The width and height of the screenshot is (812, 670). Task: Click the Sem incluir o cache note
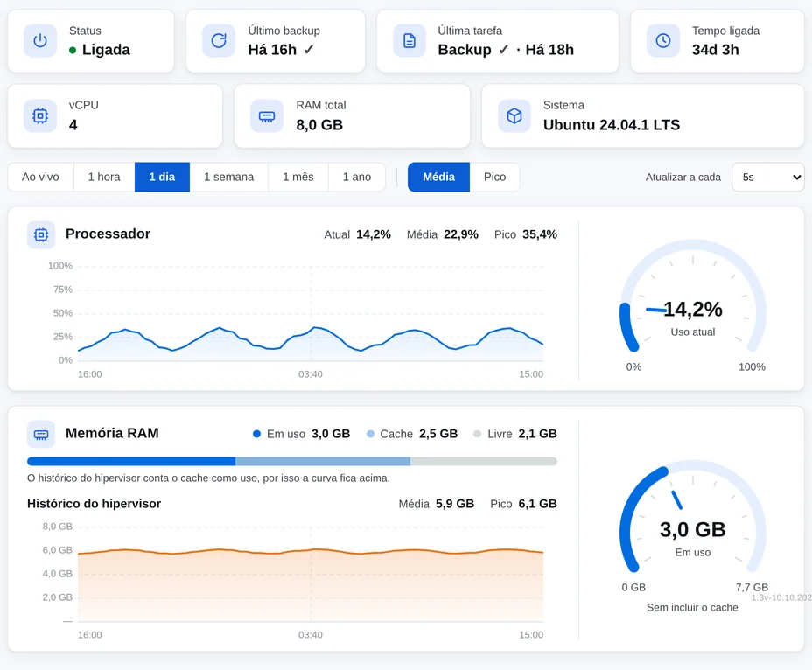click(x=692, y=607)
